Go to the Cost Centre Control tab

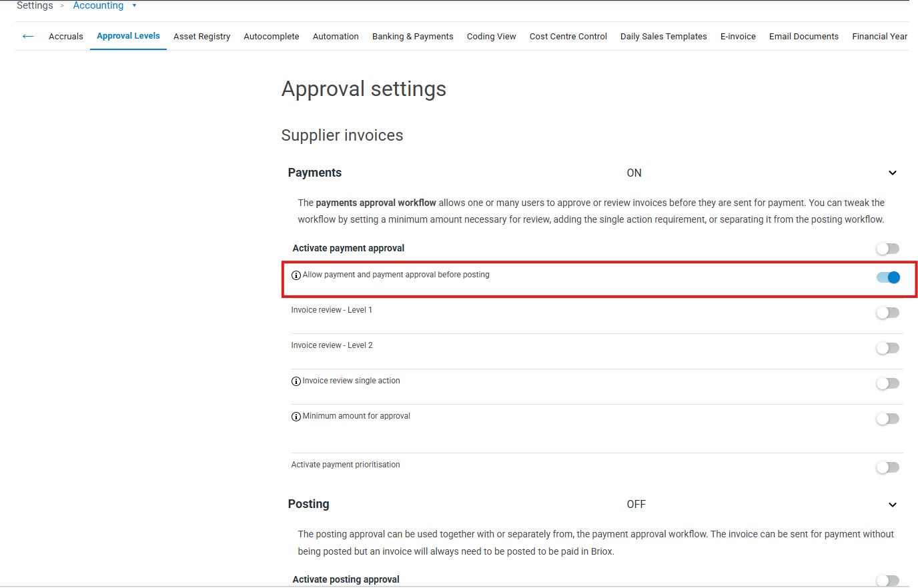point(568,37)
